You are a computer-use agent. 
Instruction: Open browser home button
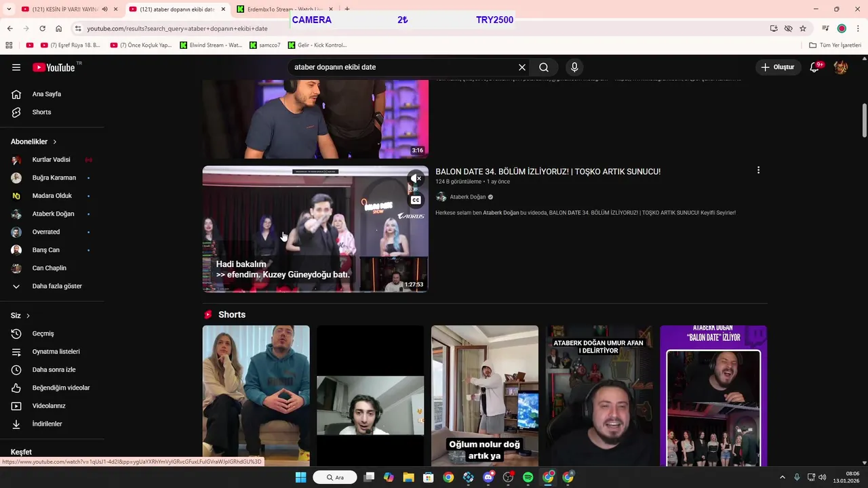coord(59,28)
